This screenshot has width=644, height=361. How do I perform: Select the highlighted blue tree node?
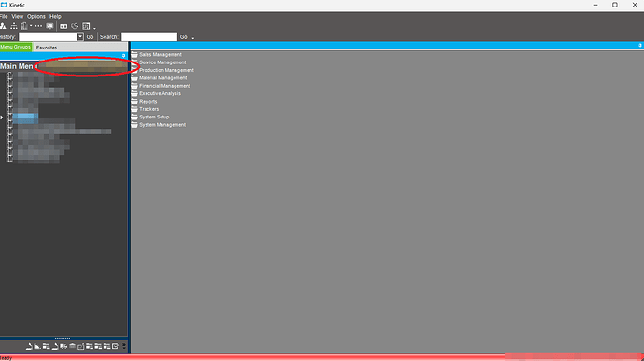[x=25, y=118]
